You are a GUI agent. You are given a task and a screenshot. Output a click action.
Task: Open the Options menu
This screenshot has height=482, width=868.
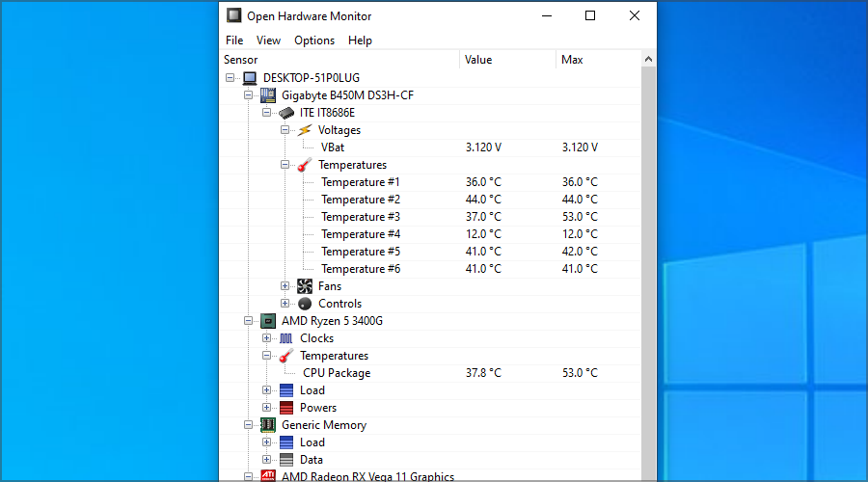point(314,40)
